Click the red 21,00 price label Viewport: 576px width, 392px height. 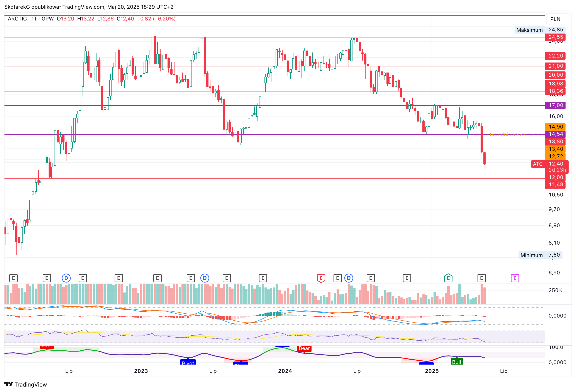[x=555, y=66]
